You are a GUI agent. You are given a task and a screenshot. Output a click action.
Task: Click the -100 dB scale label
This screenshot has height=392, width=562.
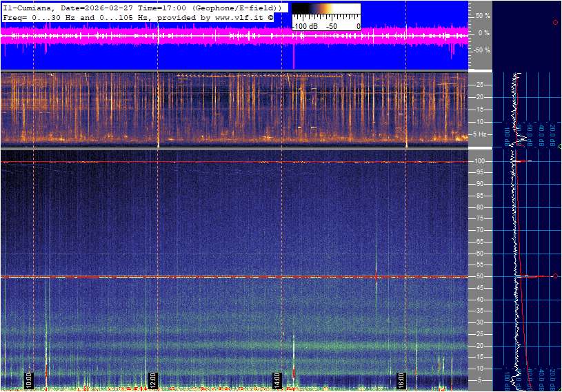click(x=305, y=26)
